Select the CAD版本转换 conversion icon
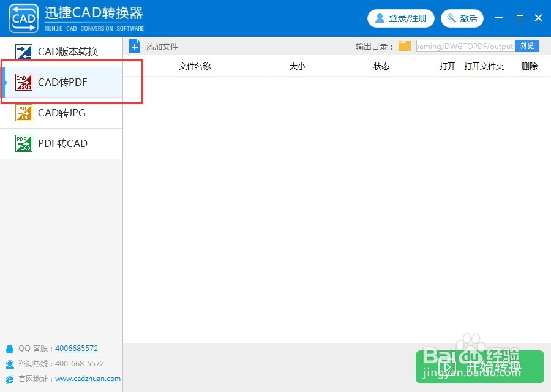 coord(23,51)
